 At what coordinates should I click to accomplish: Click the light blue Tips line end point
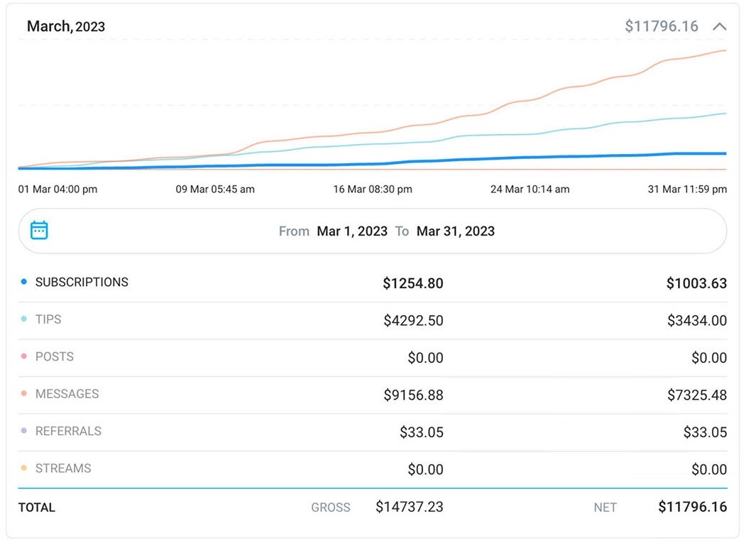click(x=725, y=114)
